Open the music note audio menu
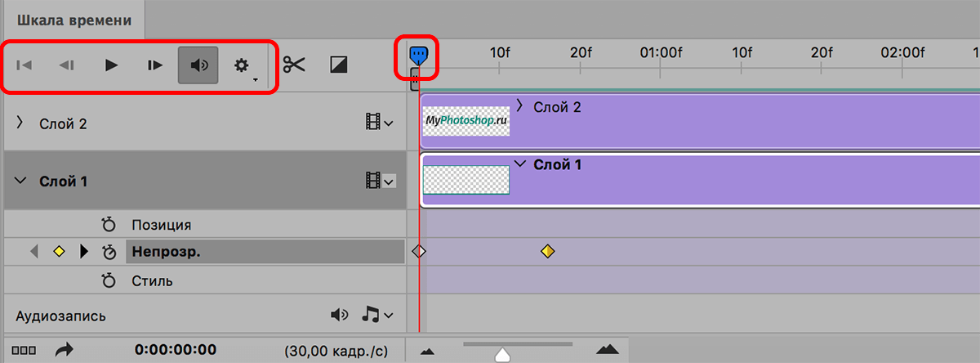This screenshot has height=363, width=980. pyautogui.click(x=377, y=315)
